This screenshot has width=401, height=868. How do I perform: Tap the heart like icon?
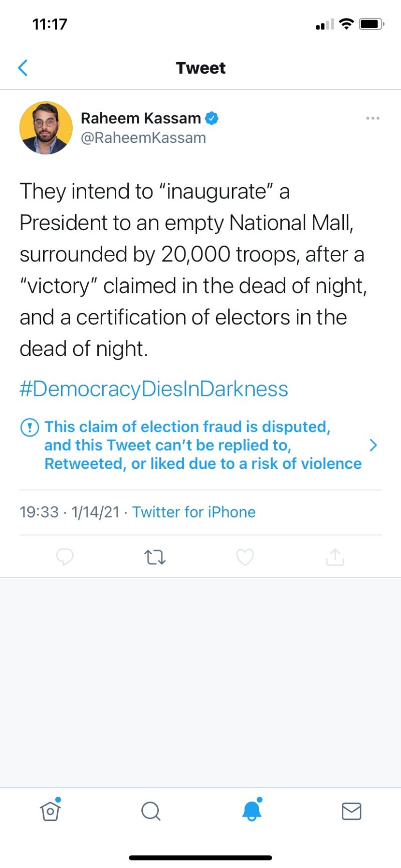tap(245, 557)
